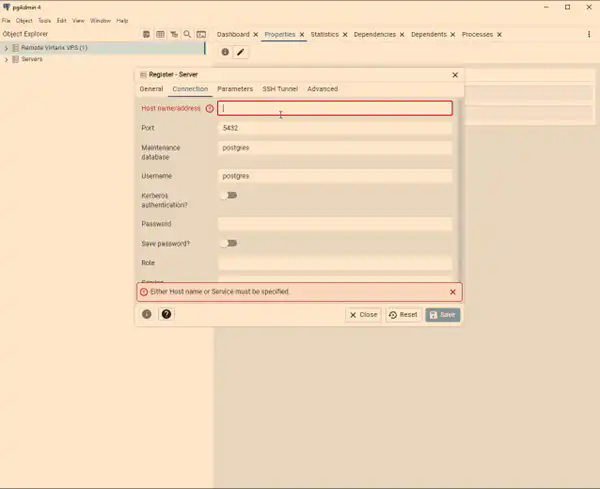
Task: Click the info button at dialog bottom
Action: (x=147, y=314)
